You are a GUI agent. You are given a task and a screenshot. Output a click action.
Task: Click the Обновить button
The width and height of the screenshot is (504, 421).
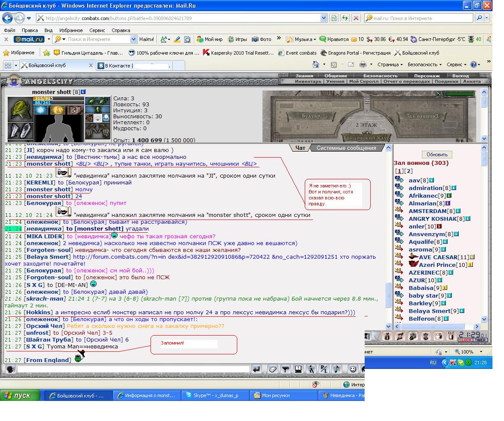437,155
